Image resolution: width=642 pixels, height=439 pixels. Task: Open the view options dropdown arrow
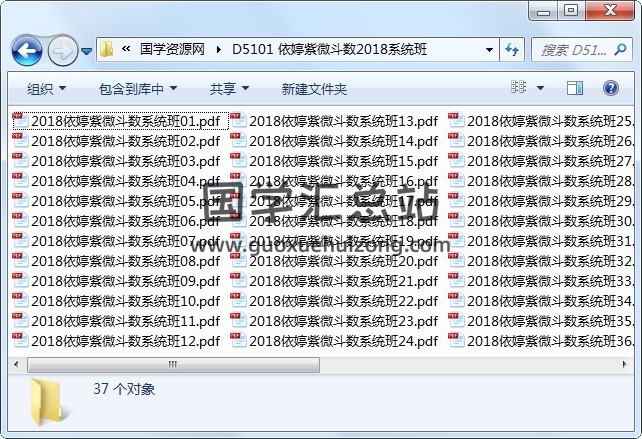coord(540,88)
